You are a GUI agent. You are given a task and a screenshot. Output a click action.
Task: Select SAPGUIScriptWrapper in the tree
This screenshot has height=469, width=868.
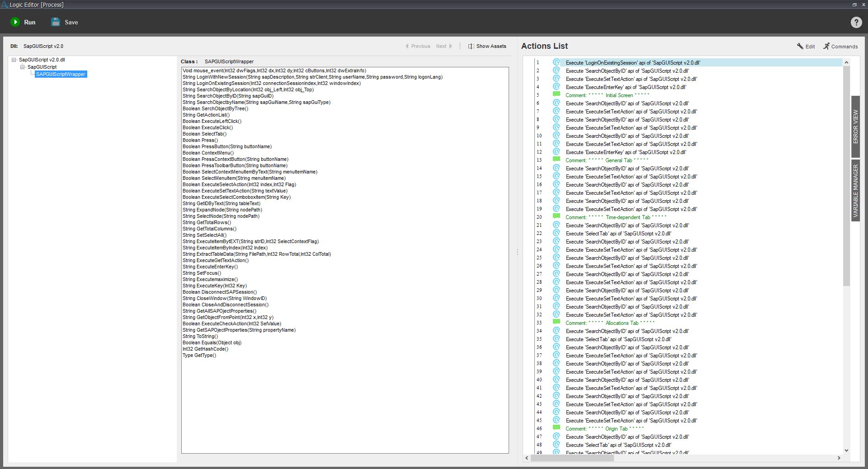pyautogui.click(x=61, y=74)
